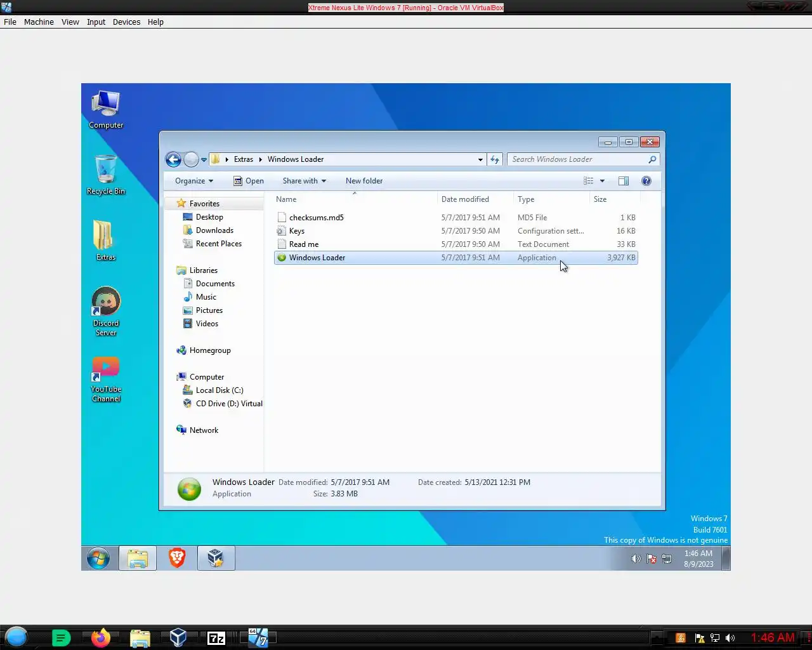Refresh the Windows Loader folder view

[495, 159]
